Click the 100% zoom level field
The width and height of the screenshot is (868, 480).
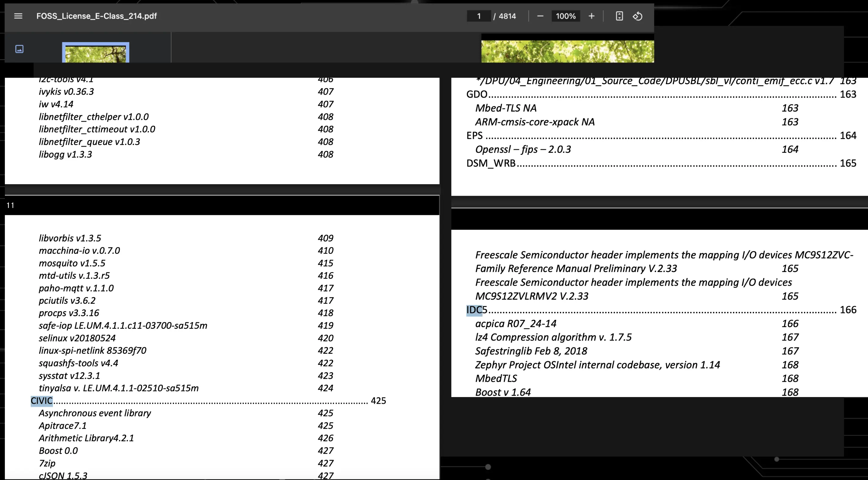tap(565, 16)
